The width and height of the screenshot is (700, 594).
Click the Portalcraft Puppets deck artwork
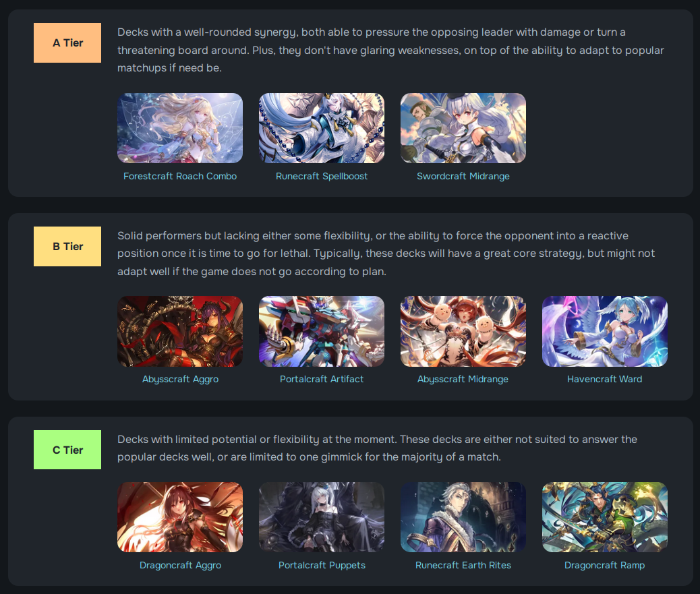(x=322, y=517)
